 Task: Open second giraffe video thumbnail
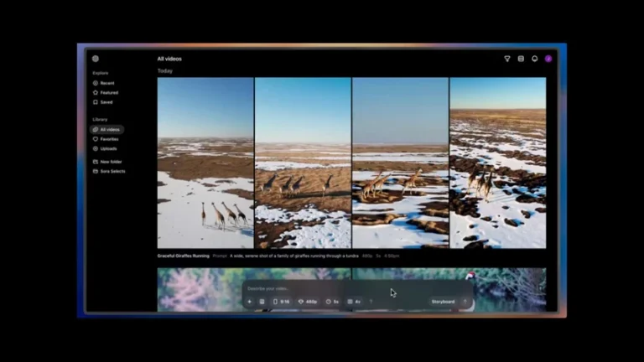tap(303, 163)
